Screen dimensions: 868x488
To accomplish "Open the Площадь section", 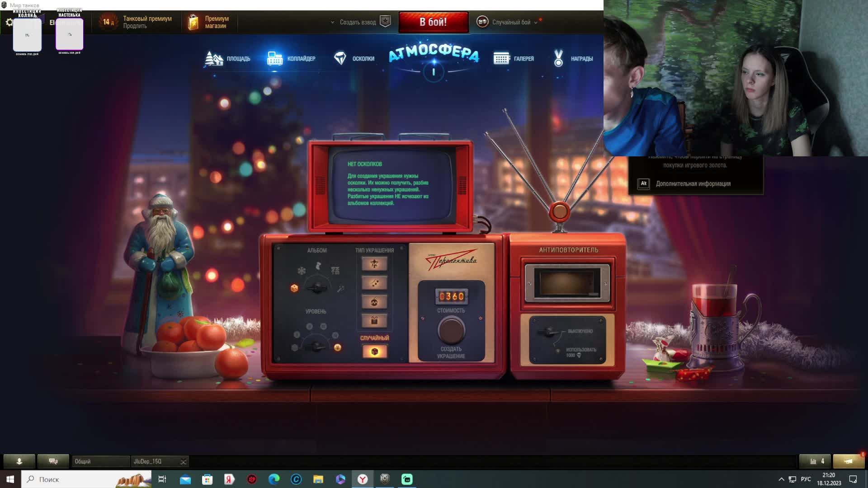I will 227,59.
